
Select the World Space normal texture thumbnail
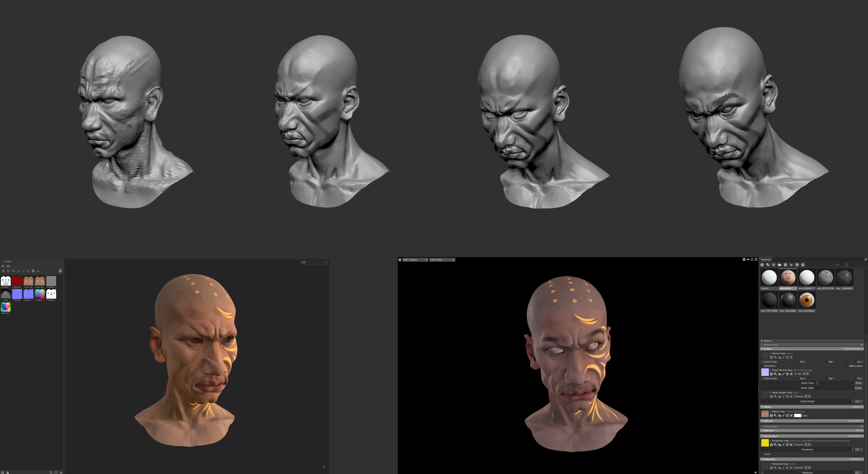coord(6,307)
